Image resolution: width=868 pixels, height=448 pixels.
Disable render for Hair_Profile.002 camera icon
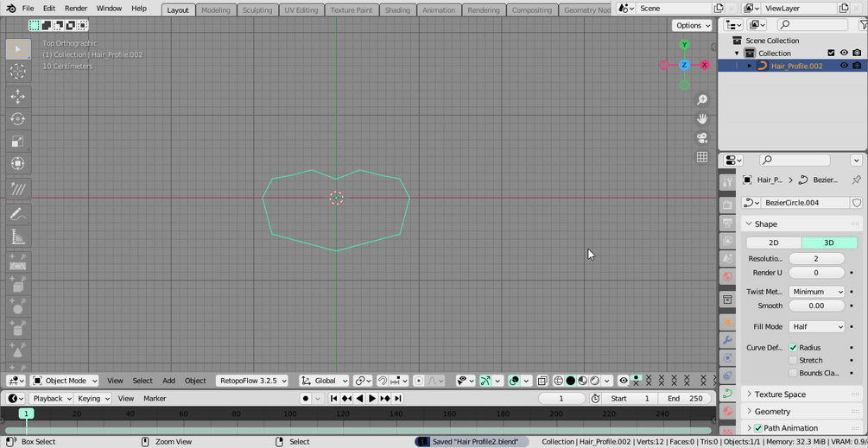[857, 66]
